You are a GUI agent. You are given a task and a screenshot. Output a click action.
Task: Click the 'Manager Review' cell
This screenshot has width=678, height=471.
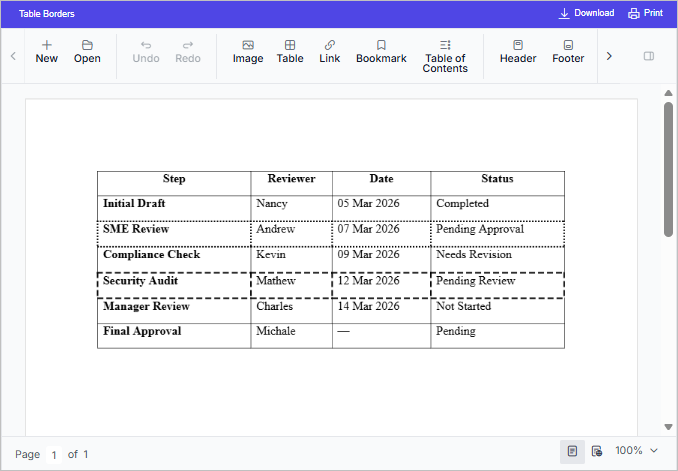[174, 311]
